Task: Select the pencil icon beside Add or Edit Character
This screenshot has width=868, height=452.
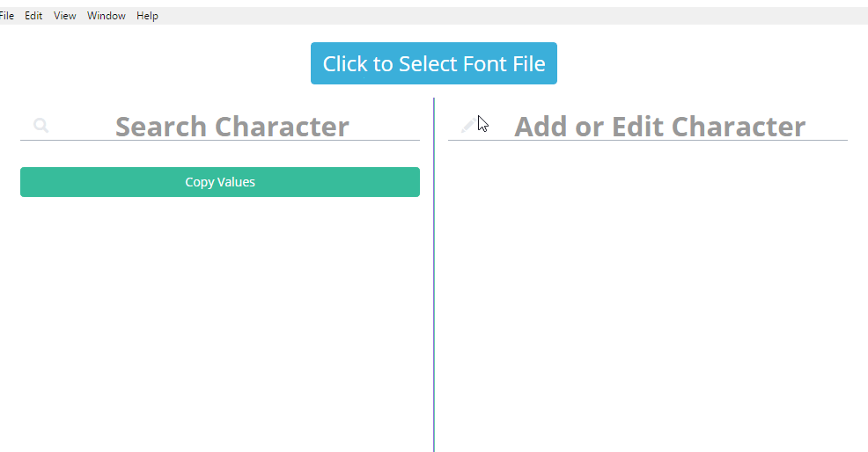Action: [467, 127]
